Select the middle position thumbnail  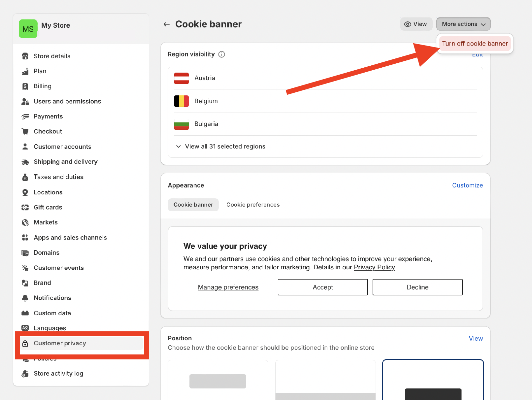(325, 383)
